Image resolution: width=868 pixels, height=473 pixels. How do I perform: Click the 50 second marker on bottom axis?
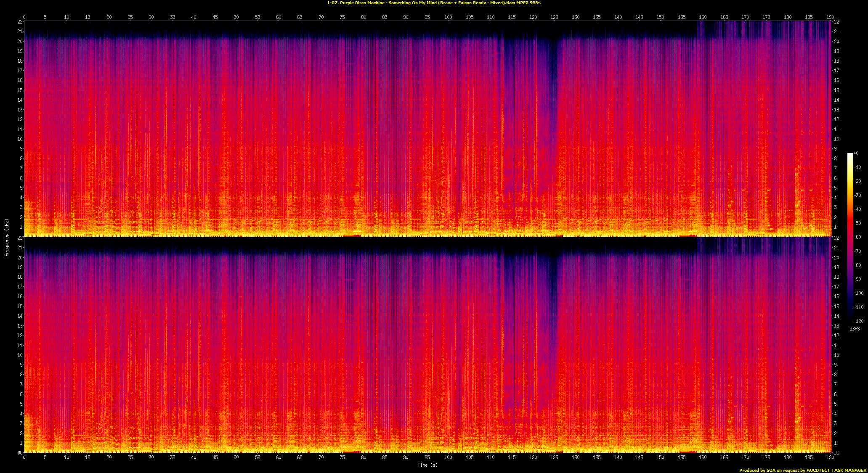point(236,457)
